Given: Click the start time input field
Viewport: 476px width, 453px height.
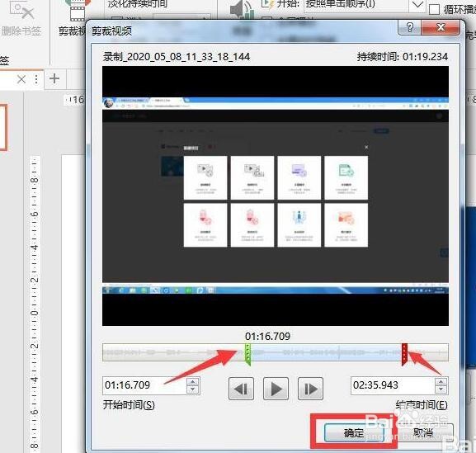Looking at the screenshot, I should tap(145, 385).
